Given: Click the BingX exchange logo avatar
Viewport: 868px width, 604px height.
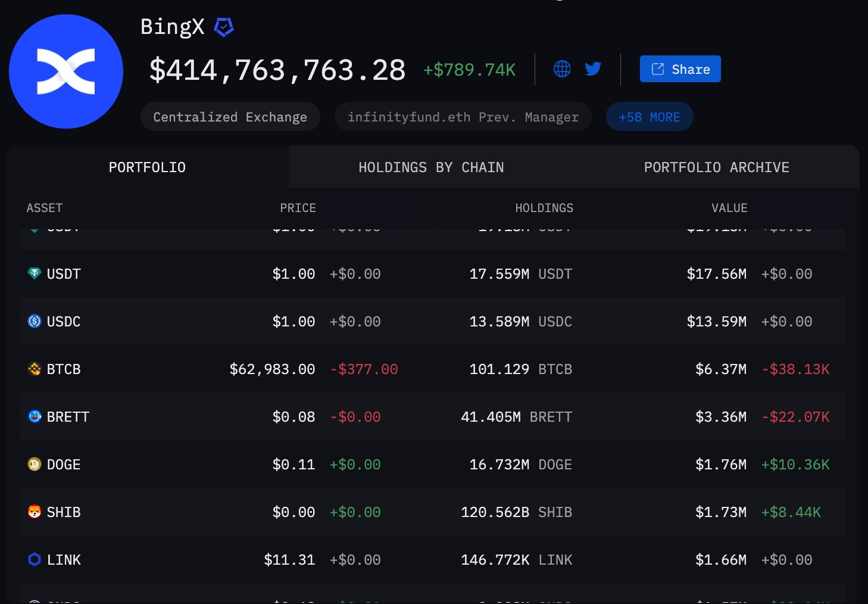Looking at the screenshot, I should (65, 71).
